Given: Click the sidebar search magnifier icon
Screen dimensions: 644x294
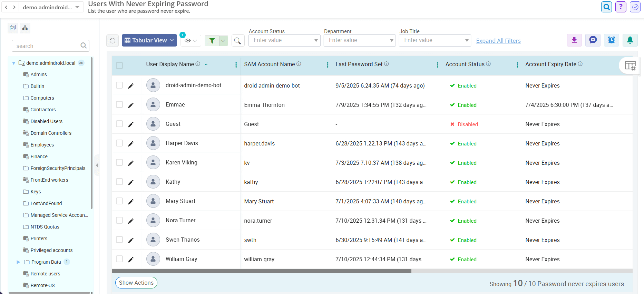Looking at the screenshot, I should 83,45.
